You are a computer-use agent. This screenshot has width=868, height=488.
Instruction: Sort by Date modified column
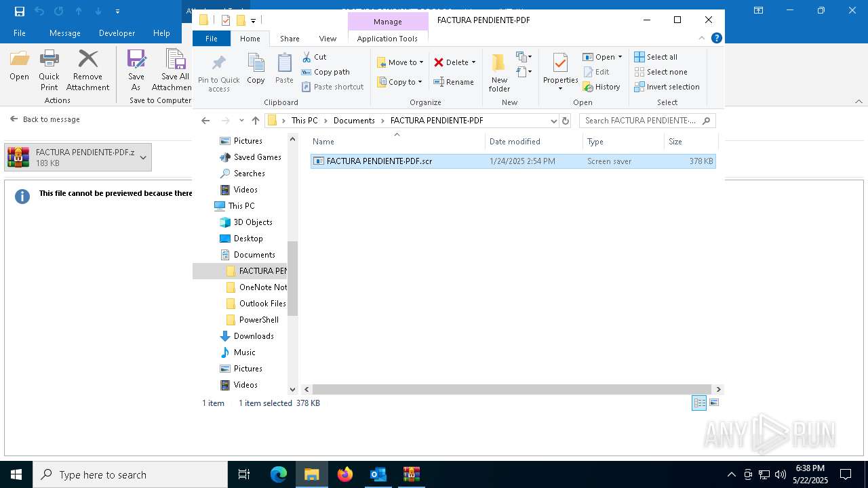[x=534, y=141]
